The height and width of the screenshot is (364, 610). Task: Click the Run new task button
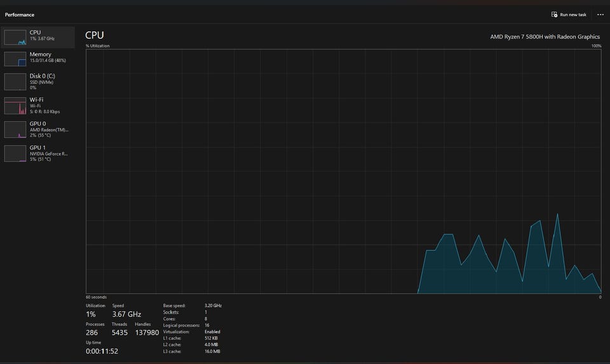point(569,15)
